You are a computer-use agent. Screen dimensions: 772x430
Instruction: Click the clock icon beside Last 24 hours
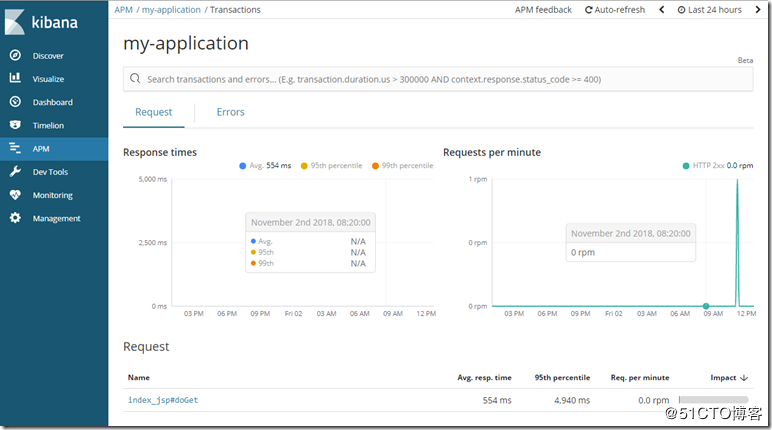681,10
